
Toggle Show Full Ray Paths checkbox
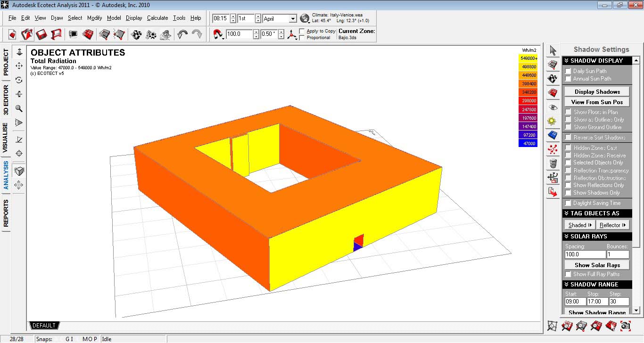pos(568,274)
